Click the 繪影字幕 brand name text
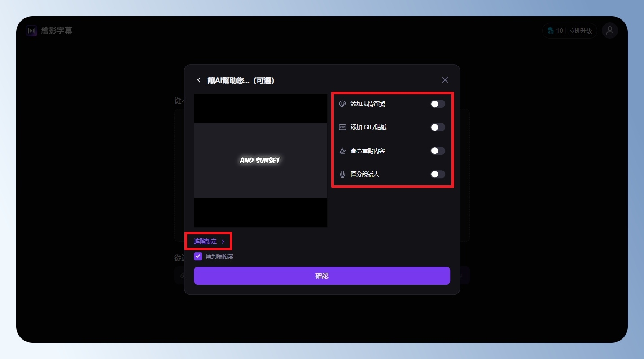This screenshot has height=359, width=644. [x=57, y=31]
